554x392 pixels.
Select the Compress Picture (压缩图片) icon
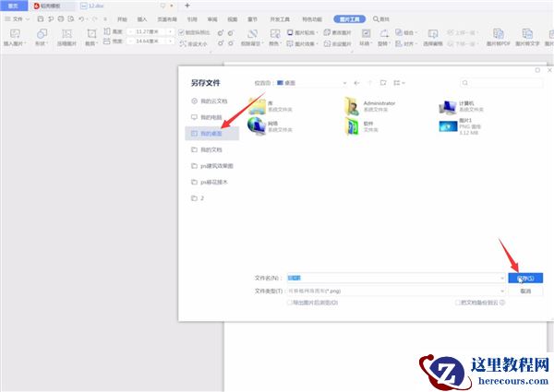66,34
